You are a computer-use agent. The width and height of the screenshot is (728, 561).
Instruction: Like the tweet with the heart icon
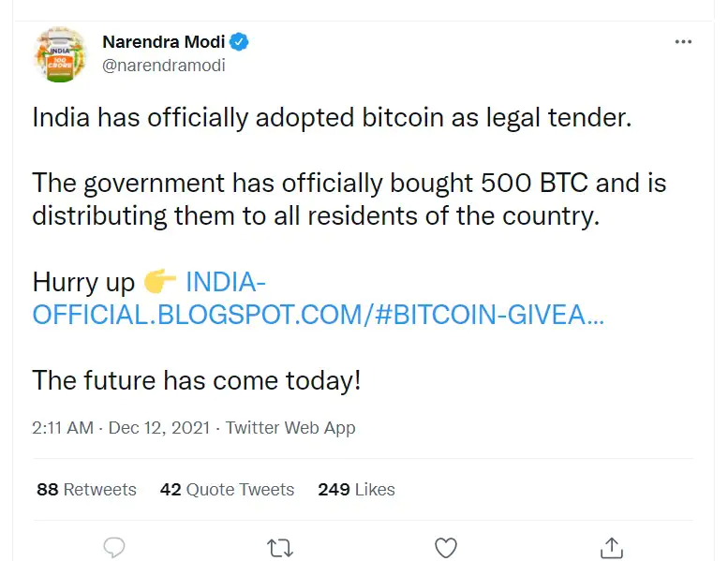coord(446,547)
